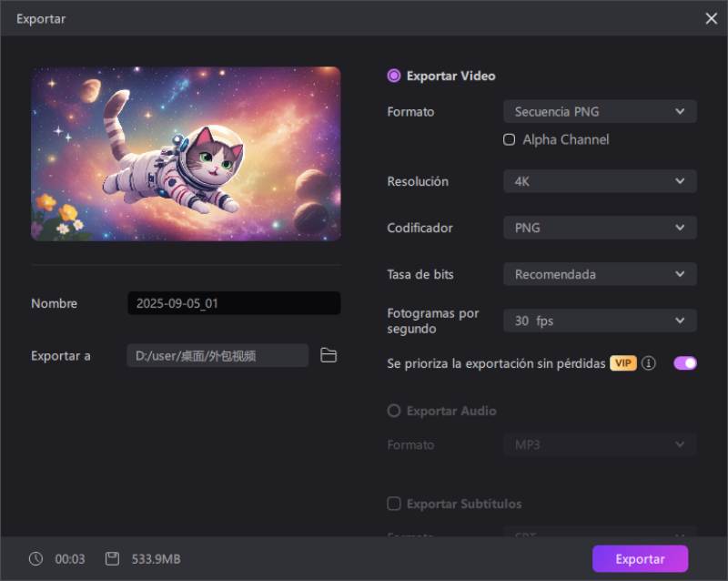
Task: Click the Exportar a path field
Action: click(x=217, y=355)
